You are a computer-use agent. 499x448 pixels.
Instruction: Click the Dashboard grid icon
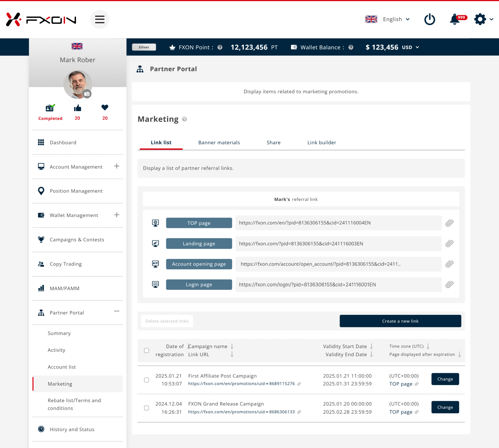[x=41, y=143]
